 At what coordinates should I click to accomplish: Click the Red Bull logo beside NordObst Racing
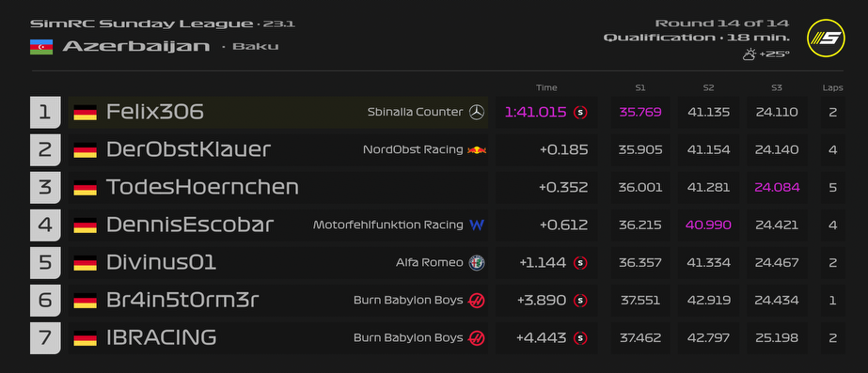pyautogui.click(x=477, y=150)
